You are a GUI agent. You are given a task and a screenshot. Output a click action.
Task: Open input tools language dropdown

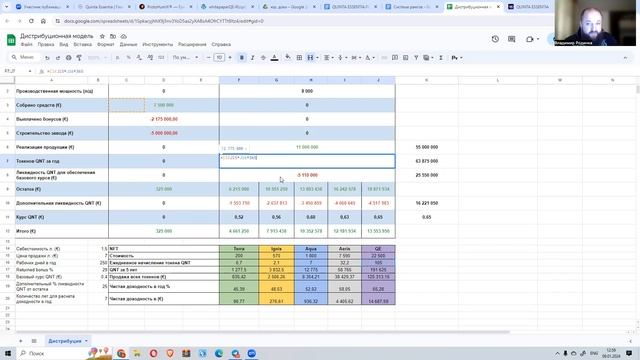tap(457, 58)
